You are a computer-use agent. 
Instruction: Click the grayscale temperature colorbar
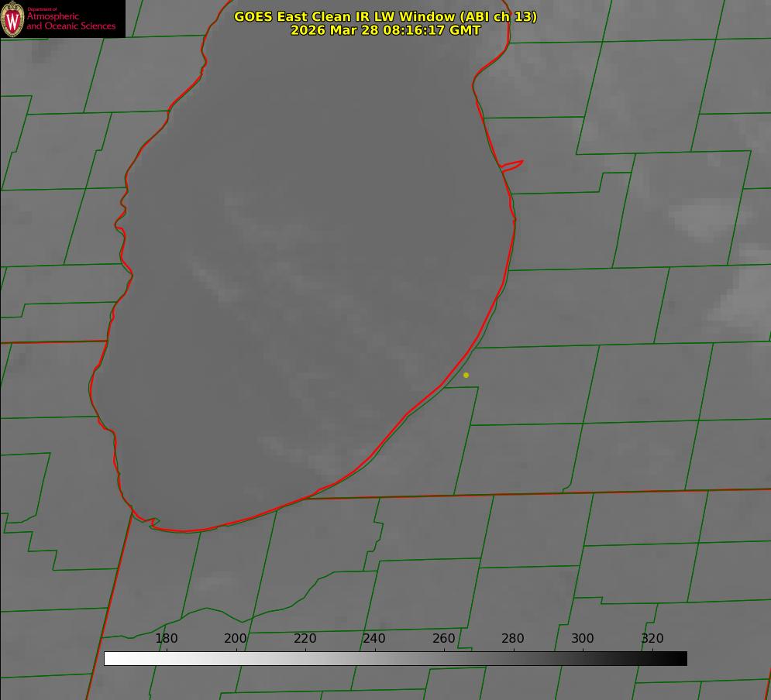point(395,658)
